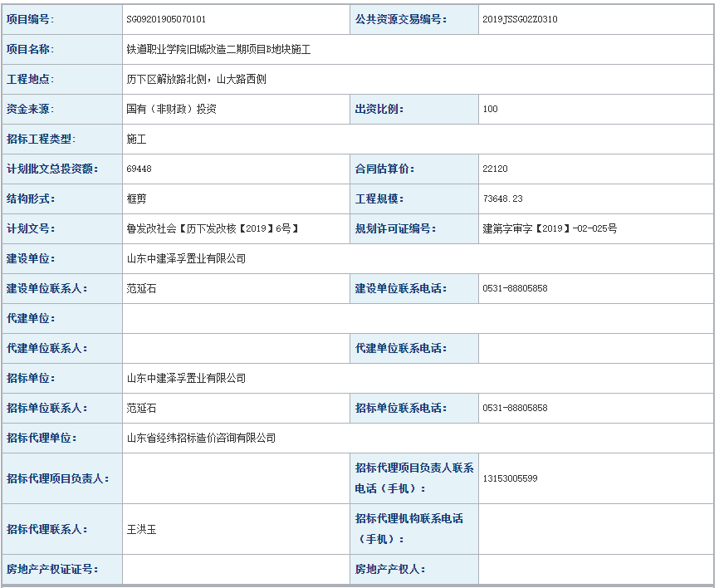Click the bidding agency name 山东省经纬招标造价咨询有限公司
719x588 pixels.
201,438
